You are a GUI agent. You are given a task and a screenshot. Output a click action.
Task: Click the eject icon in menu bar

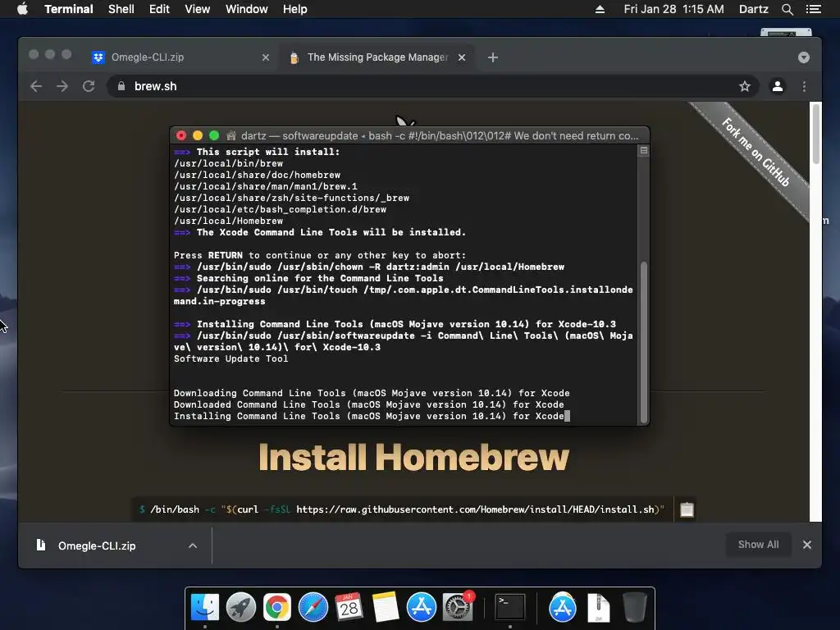[600, 9]
